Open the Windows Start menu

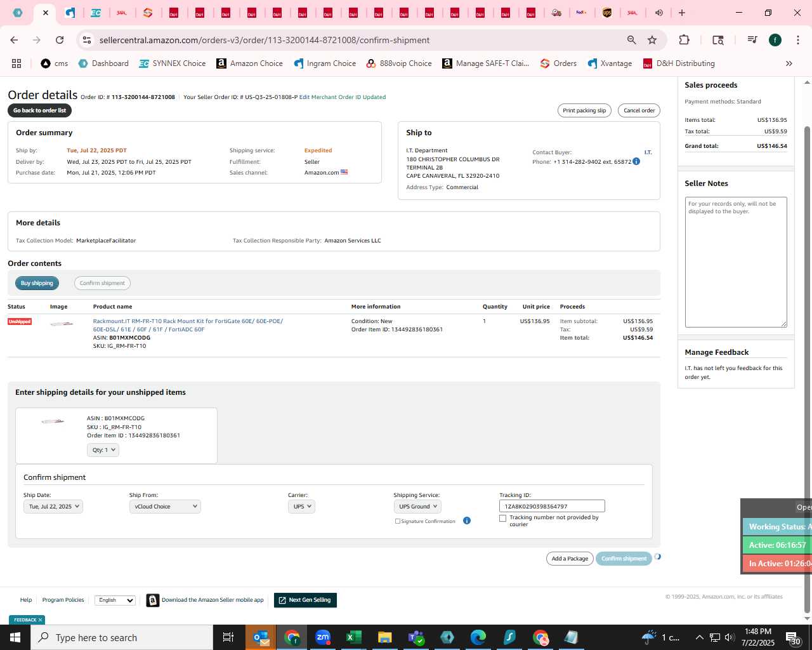pyautogui.click(x=15, y=637)
